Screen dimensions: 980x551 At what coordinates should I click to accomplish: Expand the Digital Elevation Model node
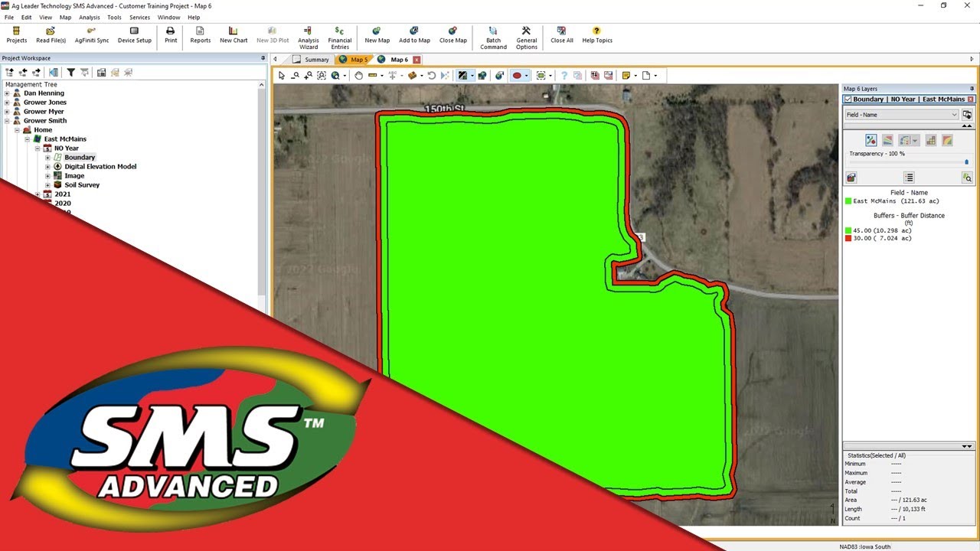(47, 167)
